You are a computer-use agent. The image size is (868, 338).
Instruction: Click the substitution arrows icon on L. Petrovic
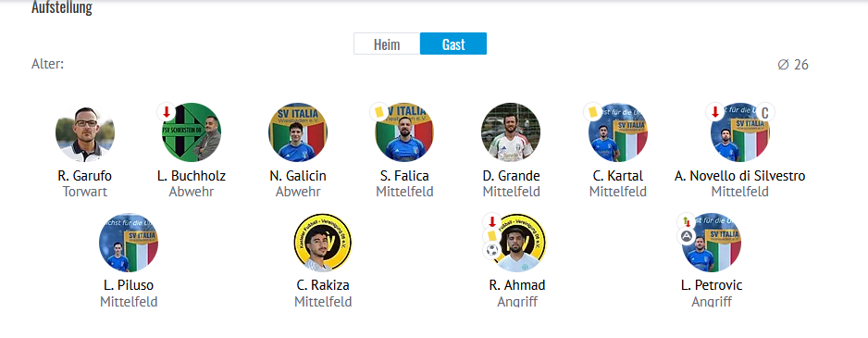tap(687, 221)
